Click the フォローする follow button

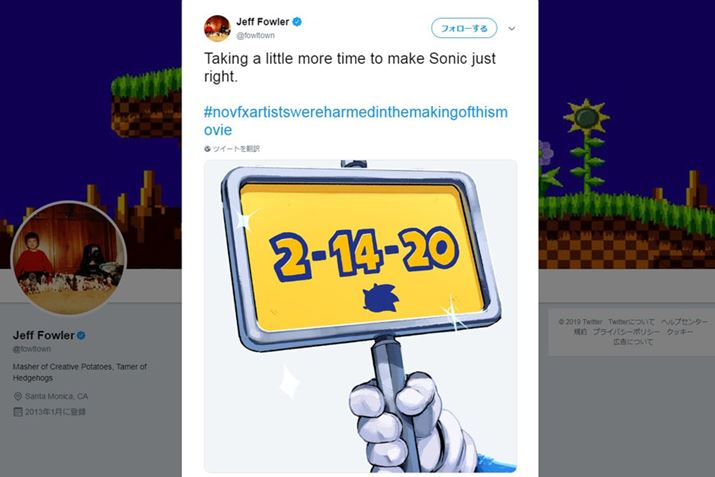point(464,28)
